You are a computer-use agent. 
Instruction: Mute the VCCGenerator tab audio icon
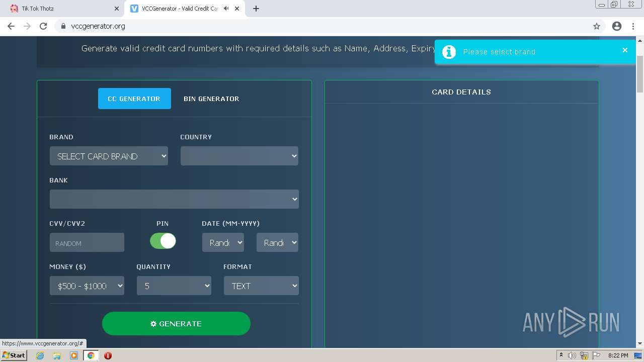click(226, 9)
